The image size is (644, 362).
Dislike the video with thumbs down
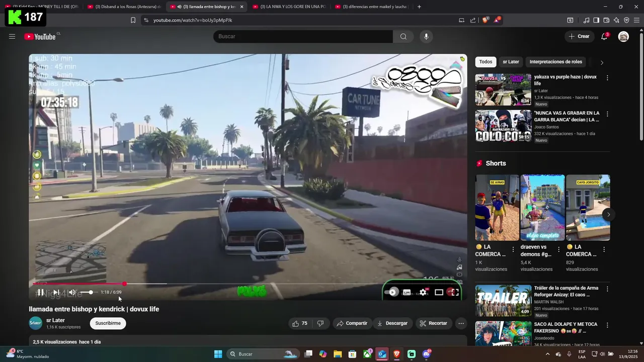320,323
